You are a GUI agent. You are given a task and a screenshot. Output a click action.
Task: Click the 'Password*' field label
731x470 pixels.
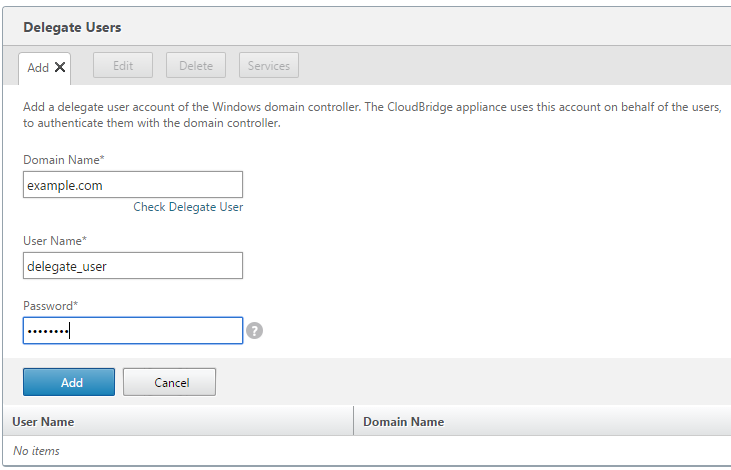[x=50, y=306]
